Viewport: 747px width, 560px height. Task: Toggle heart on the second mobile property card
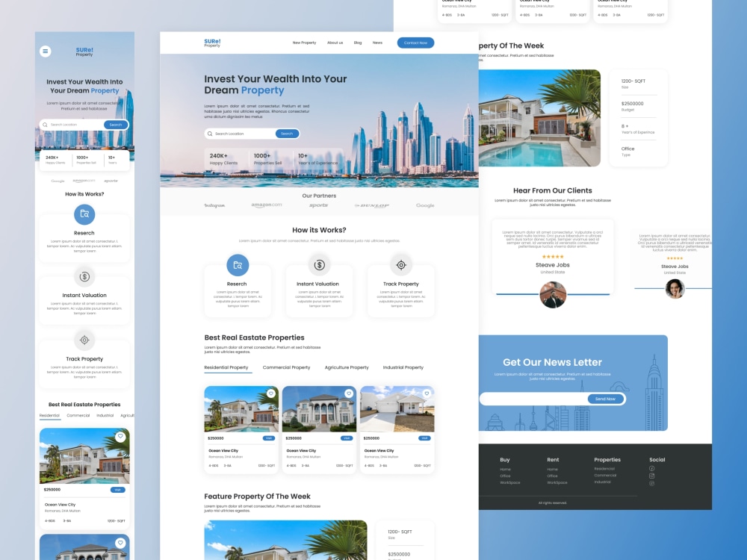tap(120, 543)
